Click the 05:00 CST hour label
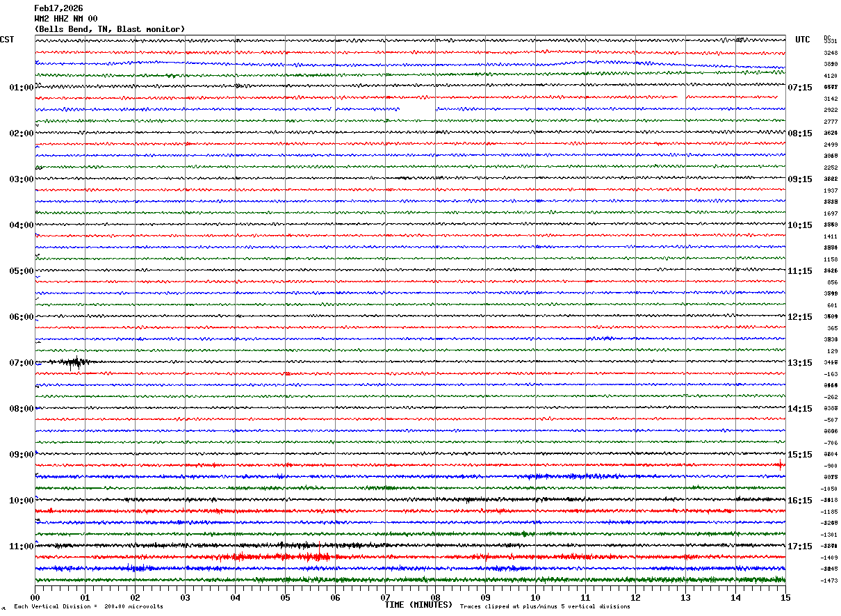 click(x=21, y=271)
